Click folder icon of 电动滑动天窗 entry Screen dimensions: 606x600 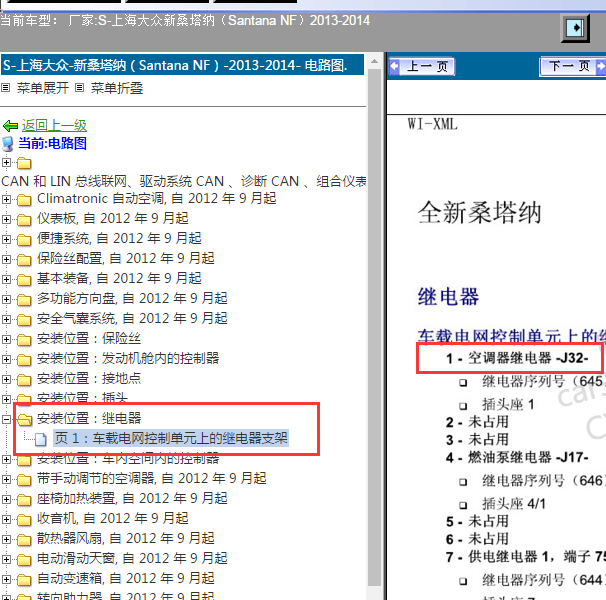(24, 560)
